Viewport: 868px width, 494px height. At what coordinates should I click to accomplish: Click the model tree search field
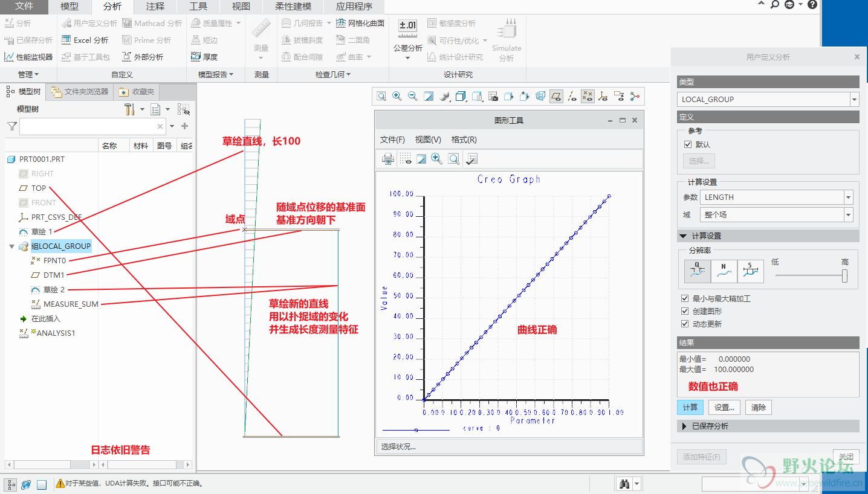click(x=93, y=126)
